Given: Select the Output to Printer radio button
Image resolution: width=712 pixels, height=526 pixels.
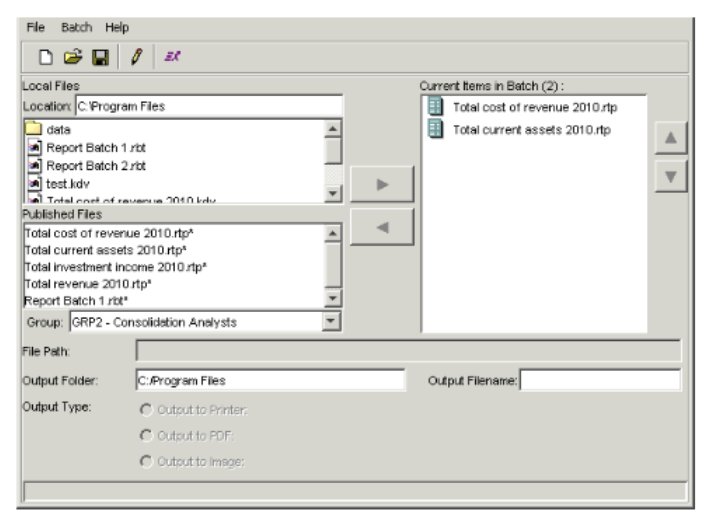Looking at the screenshot, I should click(x=146, y=410).
